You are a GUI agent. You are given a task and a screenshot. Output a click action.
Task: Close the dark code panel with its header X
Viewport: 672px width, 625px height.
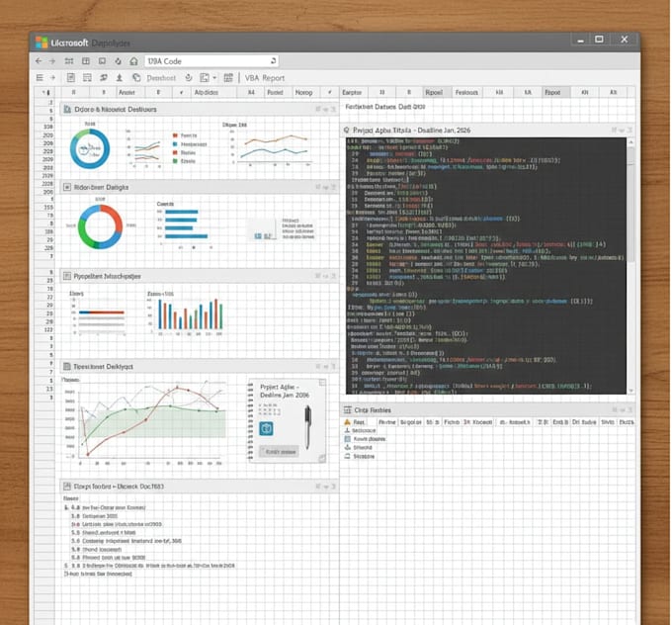tap(630, 130)
